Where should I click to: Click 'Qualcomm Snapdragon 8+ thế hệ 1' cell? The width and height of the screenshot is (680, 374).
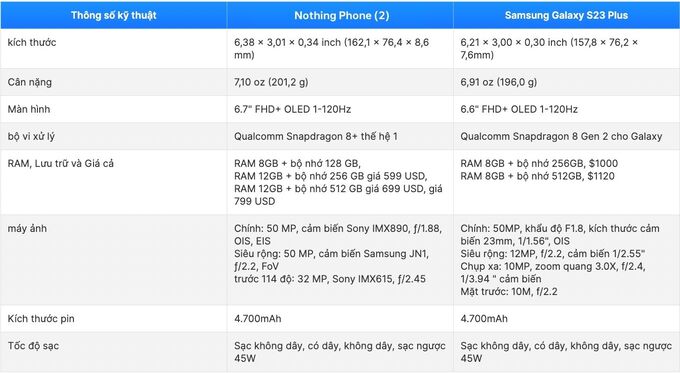pyautogui.click(x=316, y=137)
